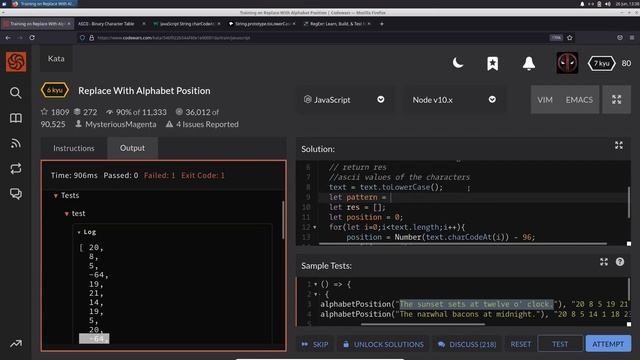Open the Kata menu item
Viewport: 640px width, 360px height.
pos(56,59)
